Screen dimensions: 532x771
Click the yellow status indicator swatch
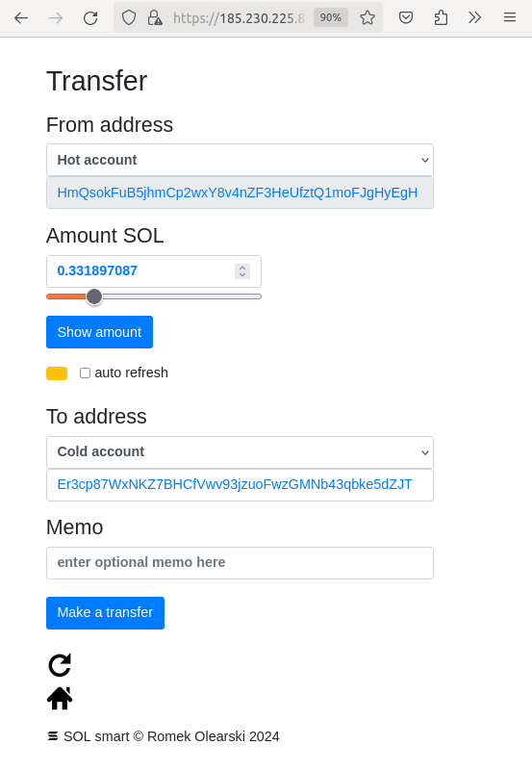(x=57, y=373)
